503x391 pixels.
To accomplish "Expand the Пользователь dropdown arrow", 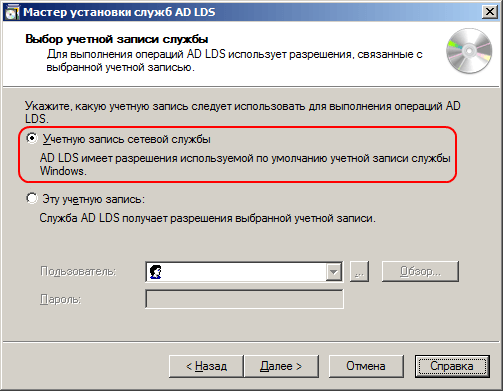I will point(333,272).
